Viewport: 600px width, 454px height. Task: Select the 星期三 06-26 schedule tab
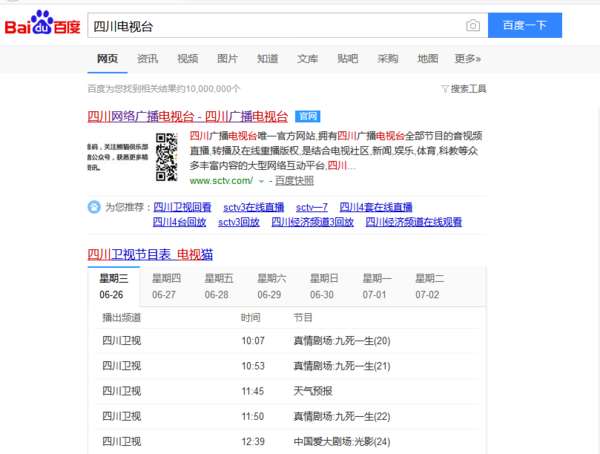[114, 287]
